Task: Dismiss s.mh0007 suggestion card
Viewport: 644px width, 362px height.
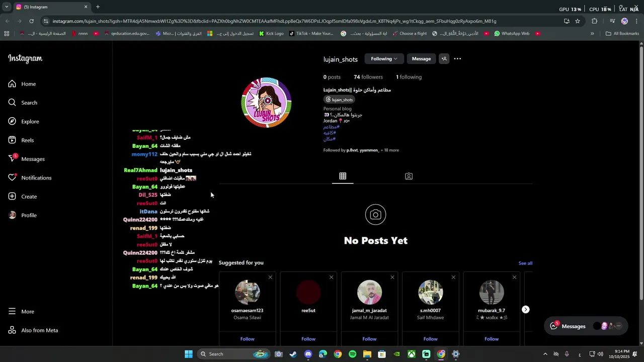Action: coord(453,278)
